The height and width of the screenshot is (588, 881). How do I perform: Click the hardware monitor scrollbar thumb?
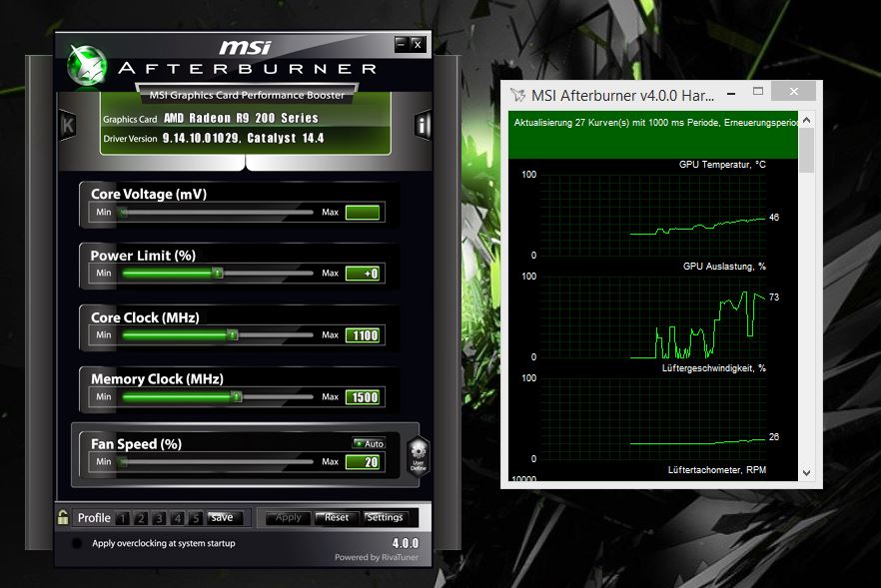coord(807,151)
